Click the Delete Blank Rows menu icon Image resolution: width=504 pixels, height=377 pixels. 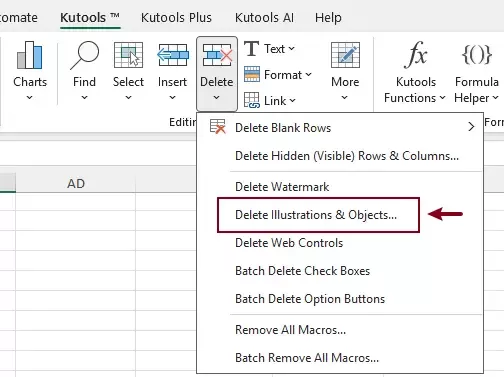[x=217, y=127]
